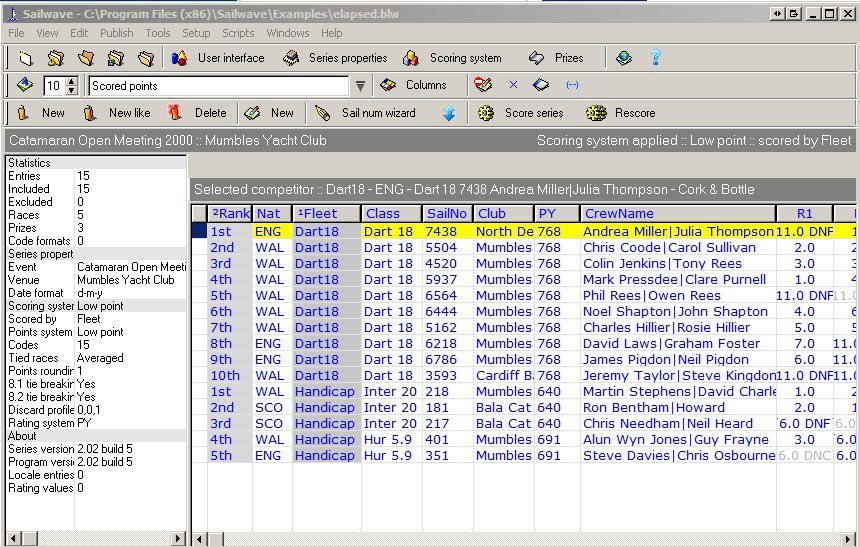The image size is (860, 547).
Task: Click the globe web icon
Action: [624, 58]
